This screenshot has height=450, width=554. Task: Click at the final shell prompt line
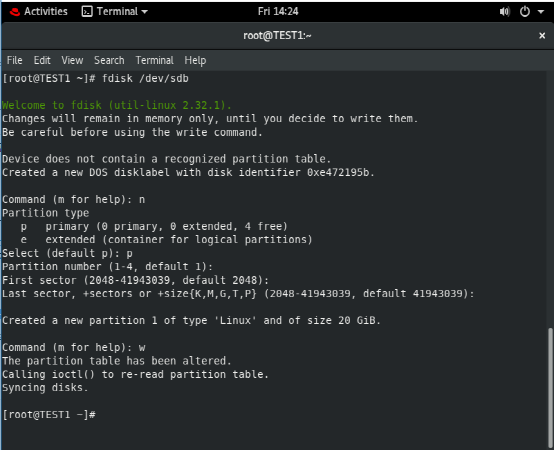(49, 415)
